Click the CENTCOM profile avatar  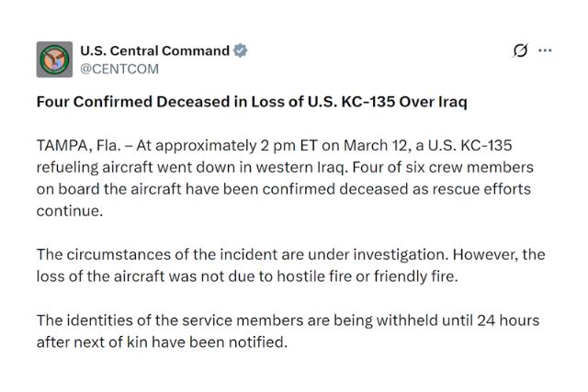pyautogui.click(x=53, y=60)
